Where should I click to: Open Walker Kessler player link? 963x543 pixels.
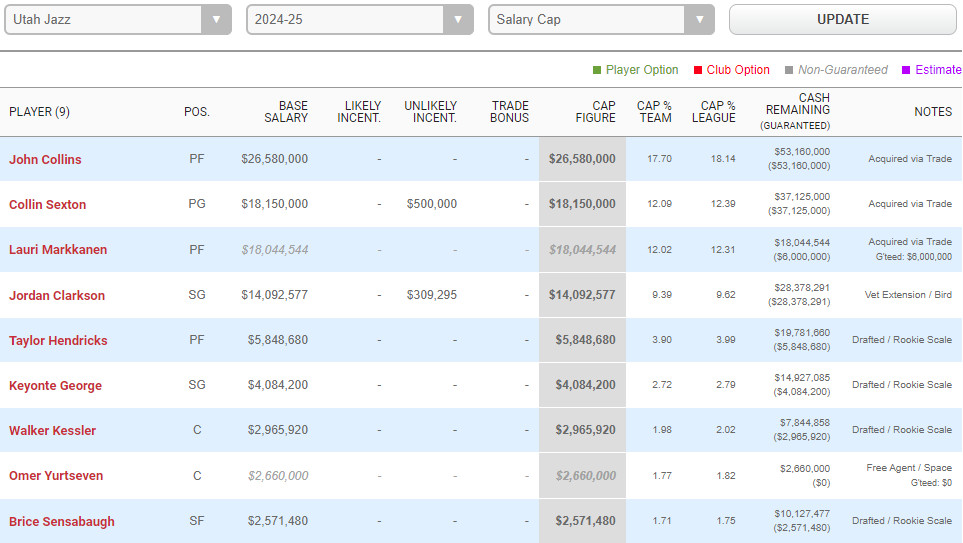coord(52,431)
